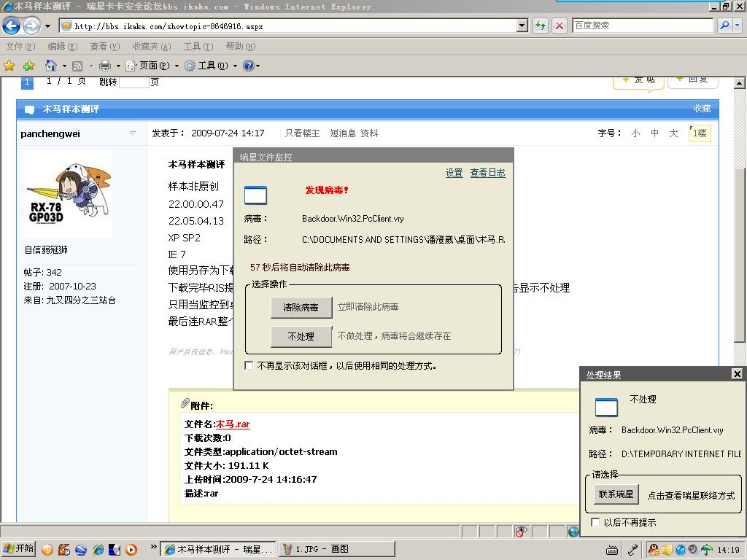
Task: Close the 处理结果 popup
Action: point(737,374)
